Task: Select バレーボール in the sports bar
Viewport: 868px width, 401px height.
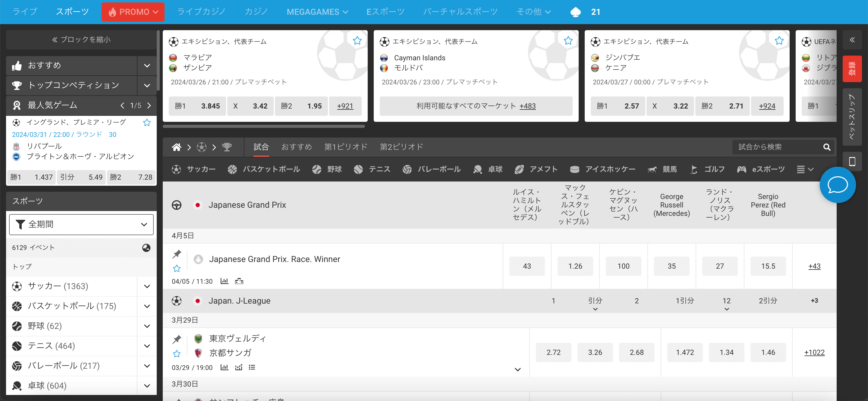Action: [431, 169]
